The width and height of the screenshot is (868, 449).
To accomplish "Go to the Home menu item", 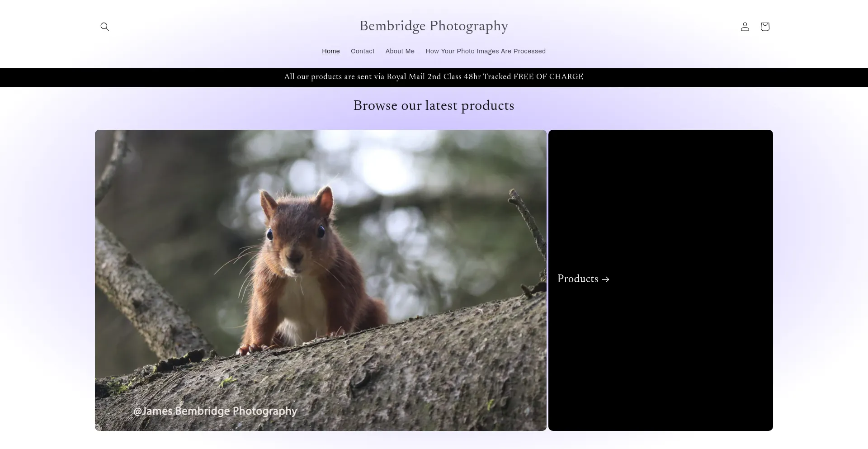I will pos(330,51).
